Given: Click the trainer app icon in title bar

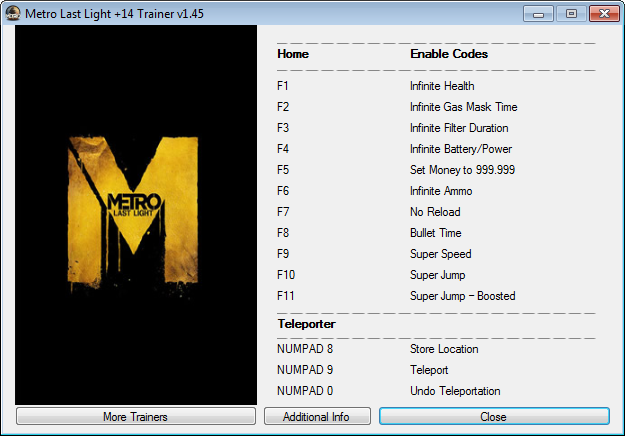Looking at the screenshot, I should 13,13.
